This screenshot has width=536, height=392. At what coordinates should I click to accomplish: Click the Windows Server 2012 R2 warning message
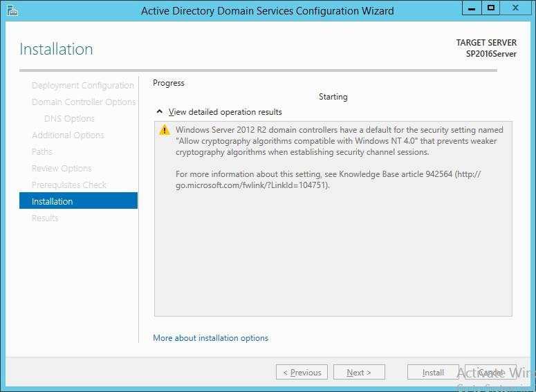coord(339,141)
